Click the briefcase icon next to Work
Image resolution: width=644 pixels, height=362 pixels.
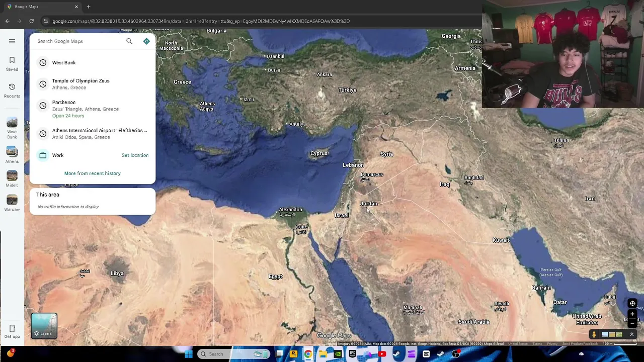[43, 155]
